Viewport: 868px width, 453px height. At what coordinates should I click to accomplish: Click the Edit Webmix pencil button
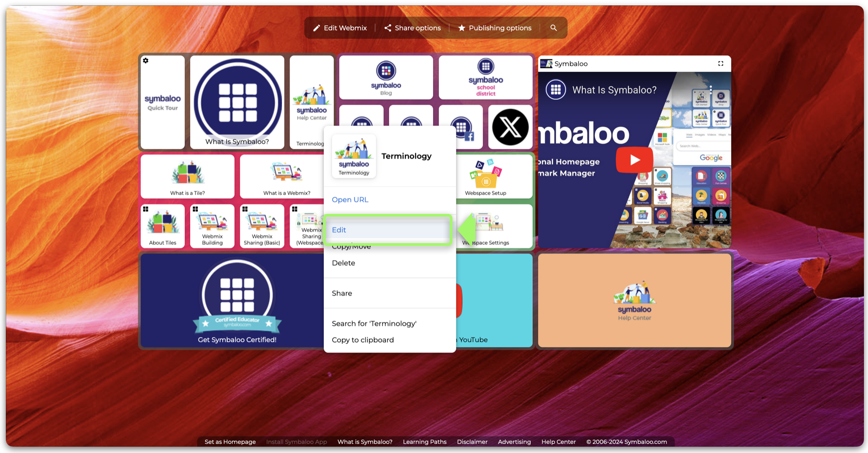pos(340,28)
